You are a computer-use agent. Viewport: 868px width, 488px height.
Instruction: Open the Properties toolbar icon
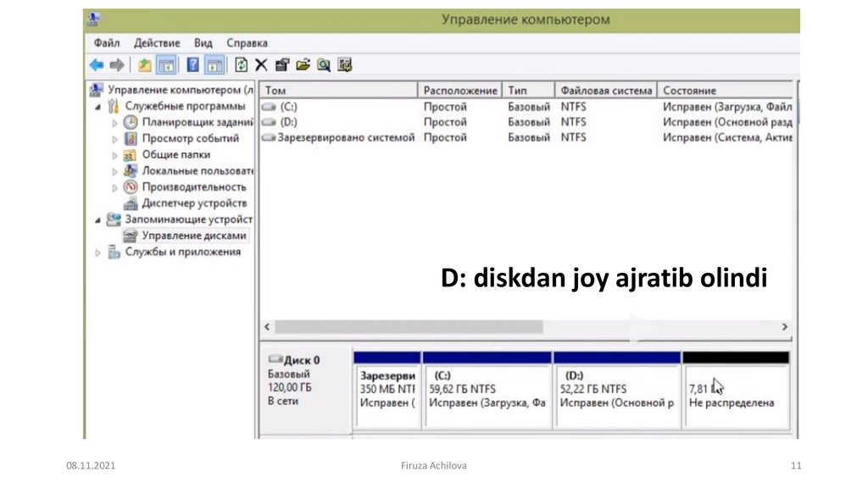(282, 65)
